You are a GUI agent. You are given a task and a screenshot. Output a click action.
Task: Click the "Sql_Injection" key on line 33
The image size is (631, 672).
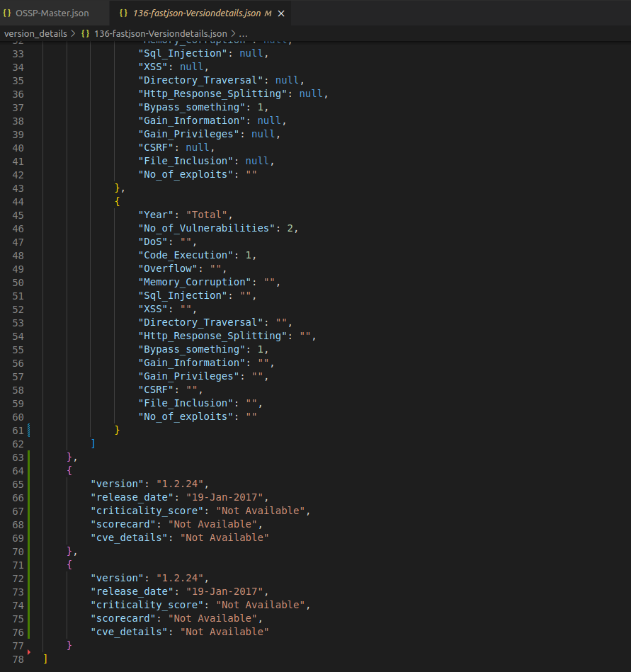pos(183,53)
